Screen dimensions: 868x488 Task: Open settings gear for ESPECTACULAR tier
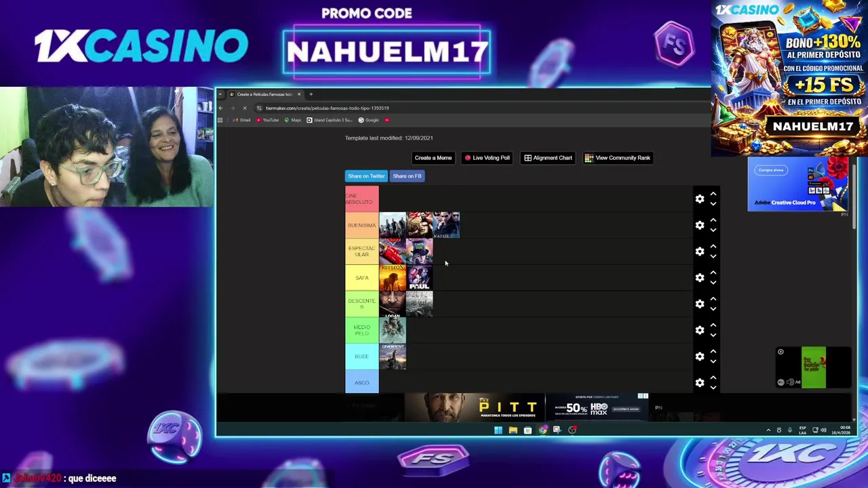[x=699, y=251]
